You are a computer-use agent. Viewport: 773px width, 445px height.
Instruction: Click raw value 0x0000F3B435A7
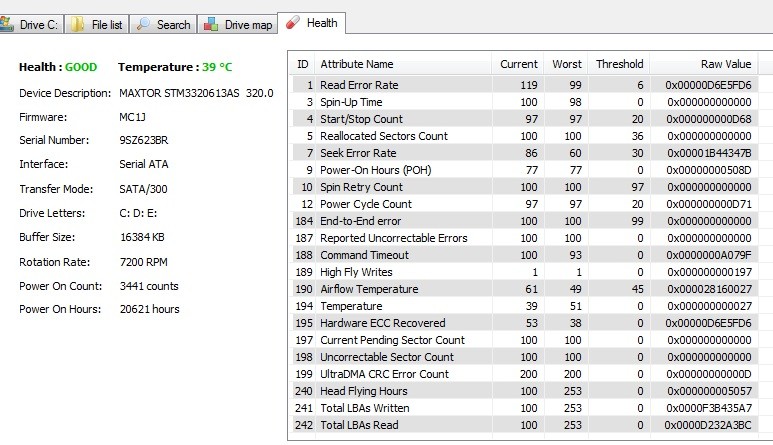[709, 408]
